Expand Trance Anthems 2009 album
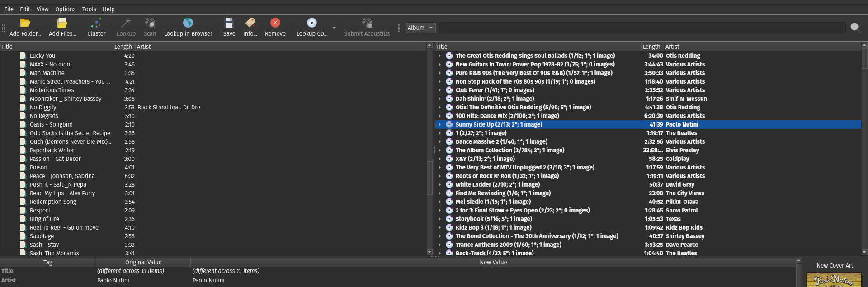The image size is (868, 287). pos(439,245)
